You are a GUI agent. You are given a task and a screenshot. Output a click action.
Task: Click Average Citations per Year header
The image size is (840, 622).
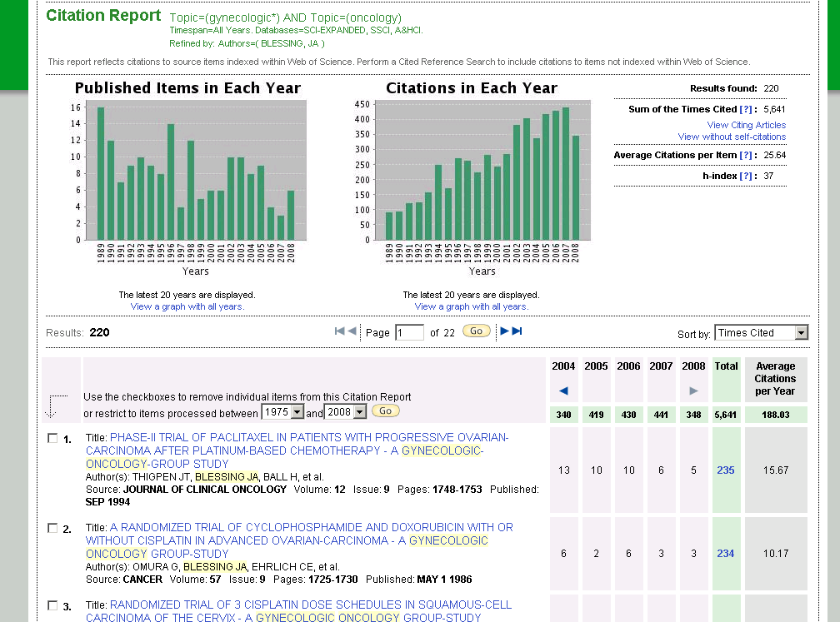tap(776, 378)
